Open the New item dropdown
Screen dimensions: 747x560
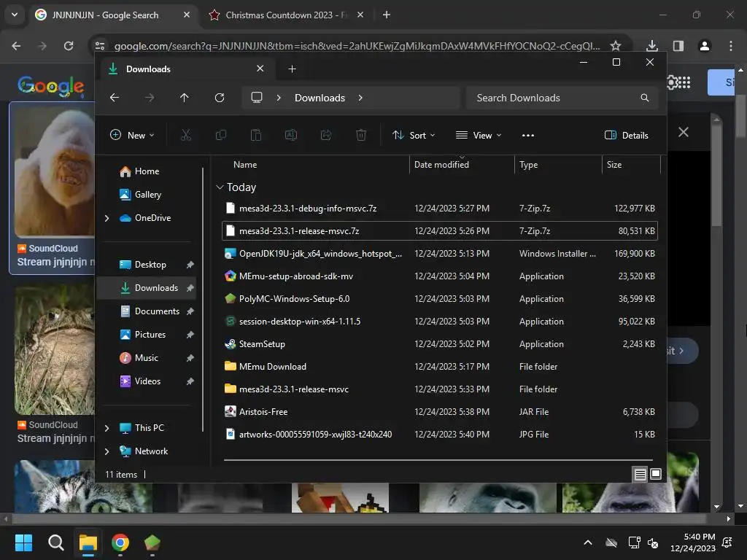(x=133, y=135)
